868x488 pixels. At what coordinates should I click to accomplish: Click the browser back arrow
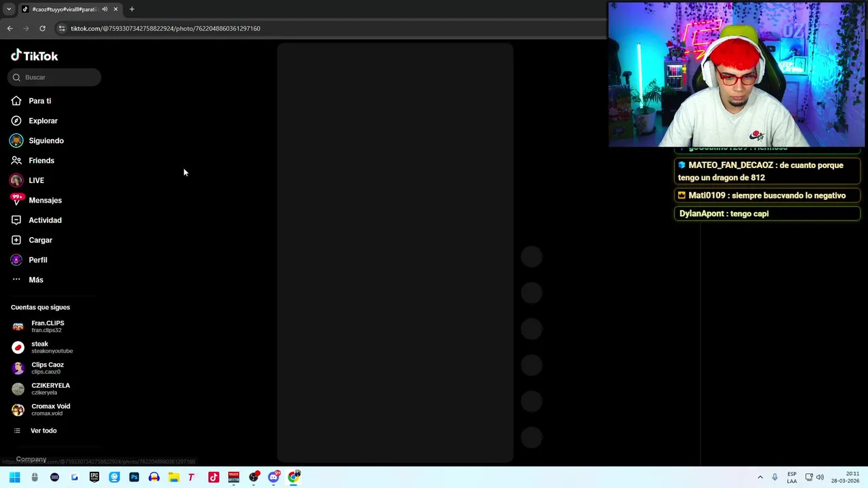9,28
